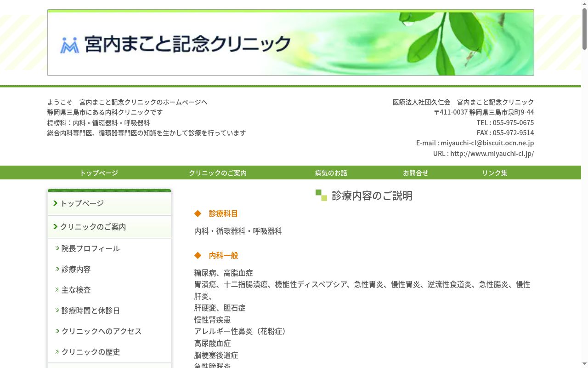Screen dimensions: 588x368
Task: Click the FAX : 055-972-9514 text
Action: click(x=505, y=133)
